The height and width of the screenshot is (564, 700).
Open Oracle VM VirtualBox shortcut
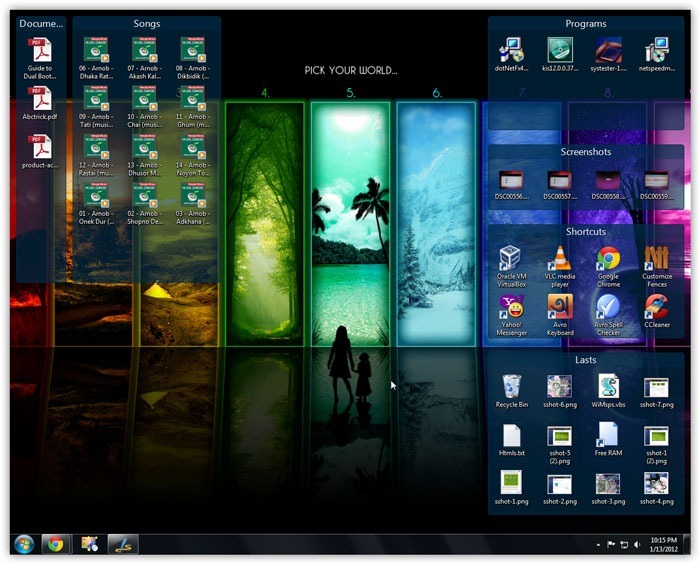(x=512, y=267)
